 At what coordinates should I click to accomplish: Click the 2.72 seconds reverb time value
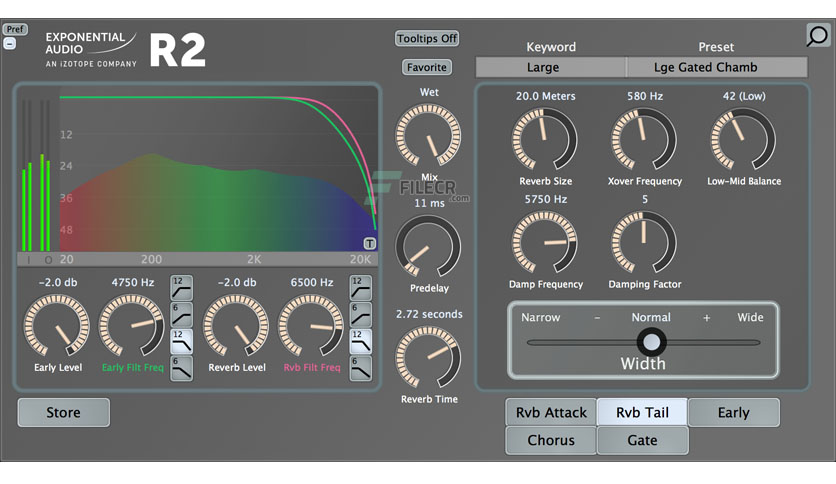point(429,314)
